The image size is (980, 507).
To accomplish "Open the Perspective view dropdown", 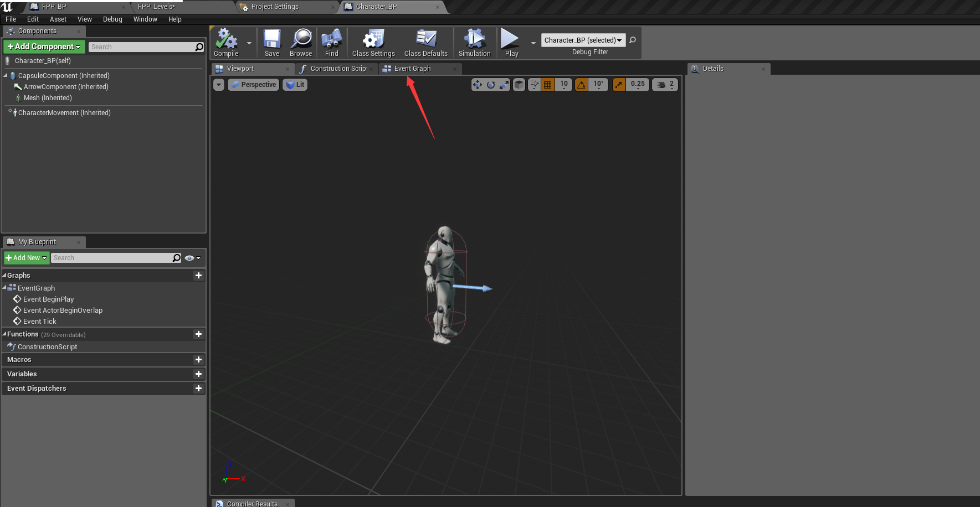I will coord(253,84).
